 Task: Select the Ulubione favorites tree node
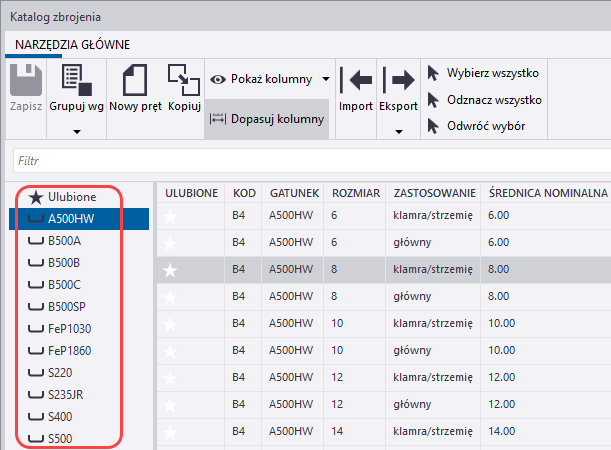point(71,197)
